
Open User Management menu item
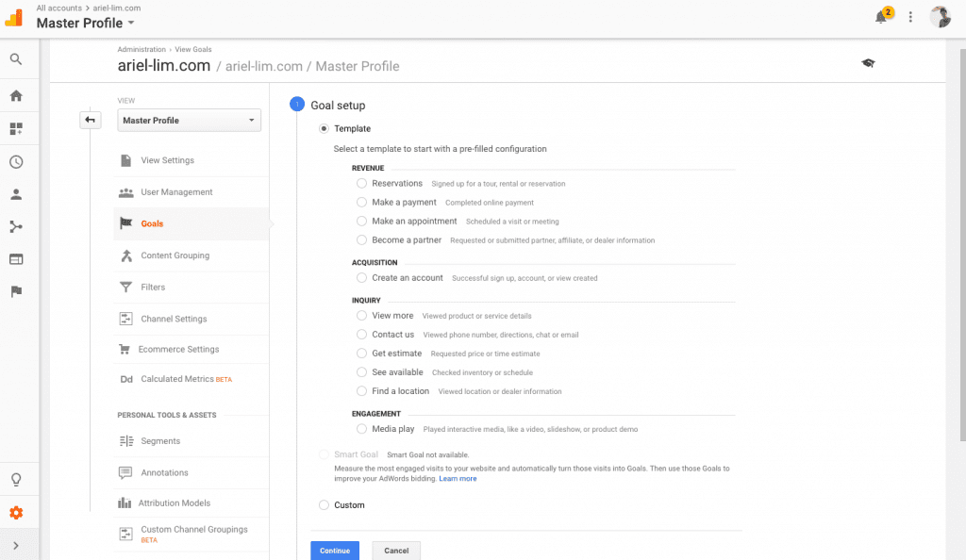click(191, 192)
